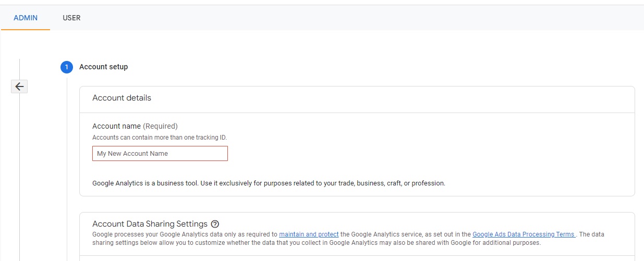The height and width of the screenshot is (261, 644).
Task: Switch to the USER tab
Action: point(71,18)
